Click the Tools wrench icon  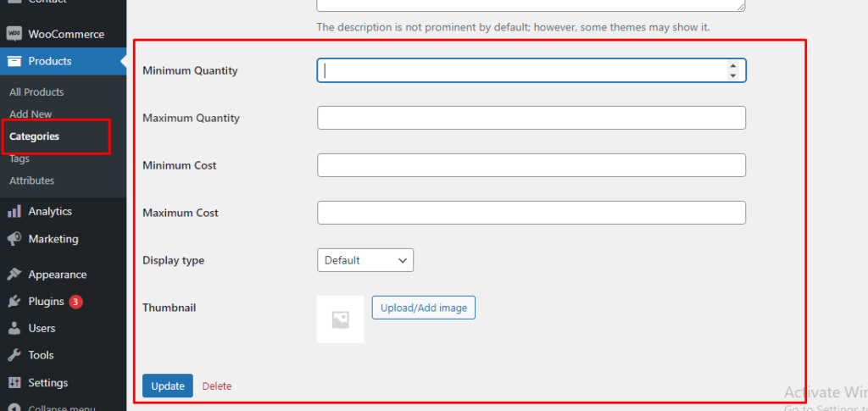tap(14, 355)
